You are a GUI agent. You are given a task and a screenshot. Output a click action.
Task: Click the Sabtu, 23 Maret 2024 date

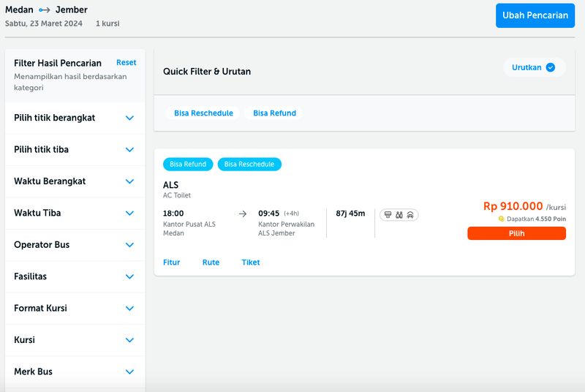tap(44, 23)
